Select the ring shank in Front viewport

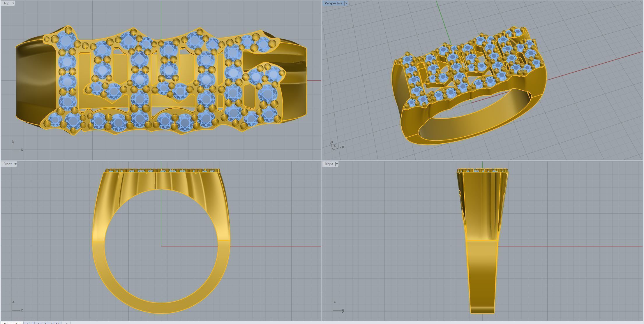pyautogui.click(x=161, y=308)
